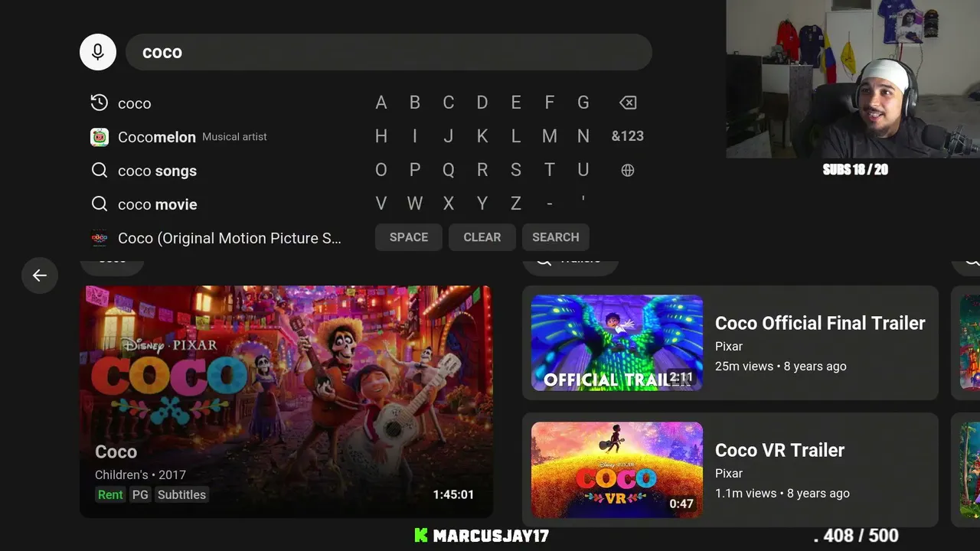Tap letter A on the keyboard

(x=381, y=103)
